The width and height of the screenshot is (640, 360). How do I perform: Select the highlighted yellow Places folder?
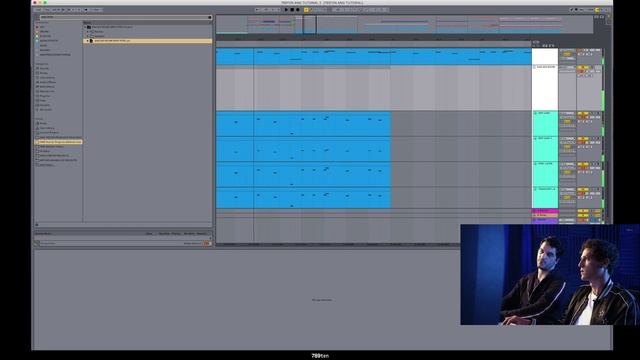point(58,142)
